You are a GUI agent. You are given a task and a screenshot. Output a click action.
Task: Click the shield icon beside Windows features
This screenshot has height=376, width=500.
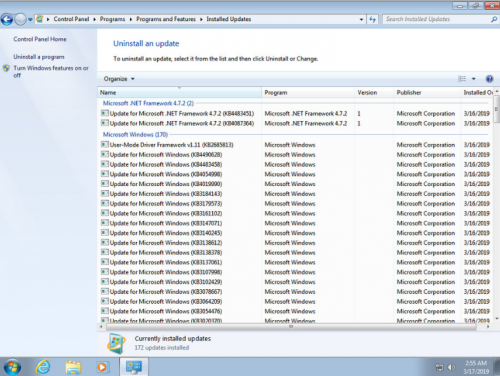tap(6, 68)
